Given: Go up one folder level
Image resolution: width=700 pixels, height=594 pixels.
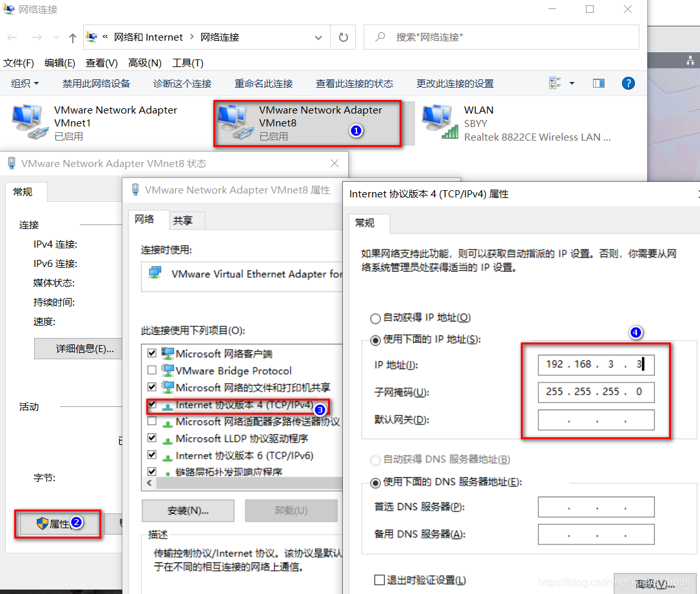Looking at the screenshot, I should click(73, 37).
